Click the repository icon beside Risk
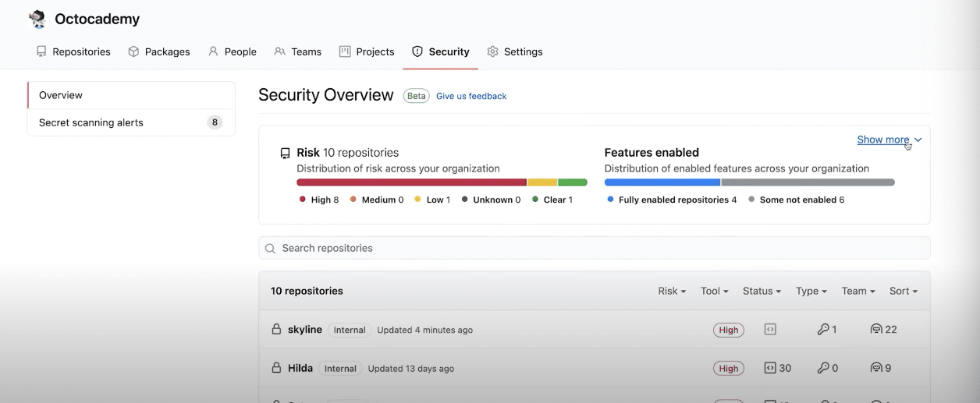Viewport: 980px width, 403px height. (286, 154)
